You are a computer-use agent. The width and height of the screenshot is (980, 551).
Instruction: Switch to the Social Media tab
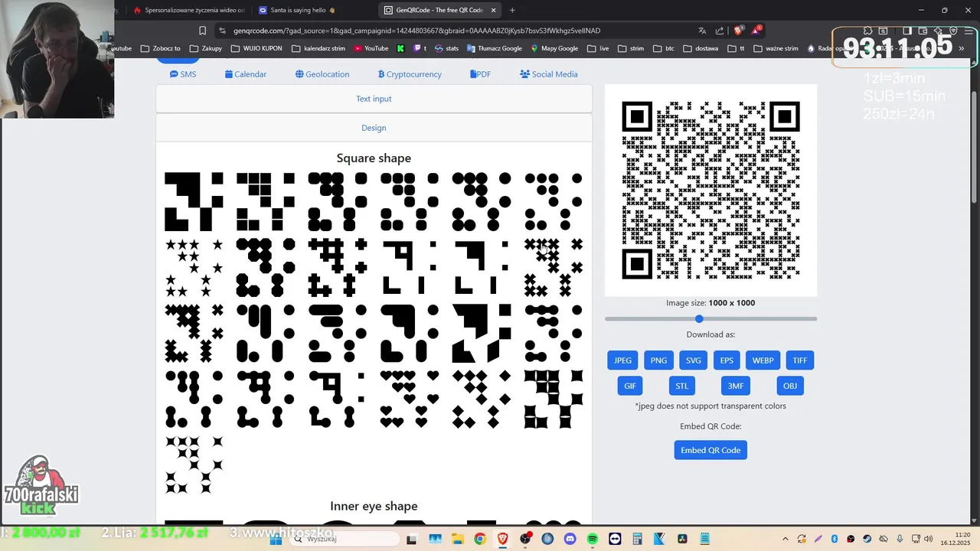coord(549,74)
